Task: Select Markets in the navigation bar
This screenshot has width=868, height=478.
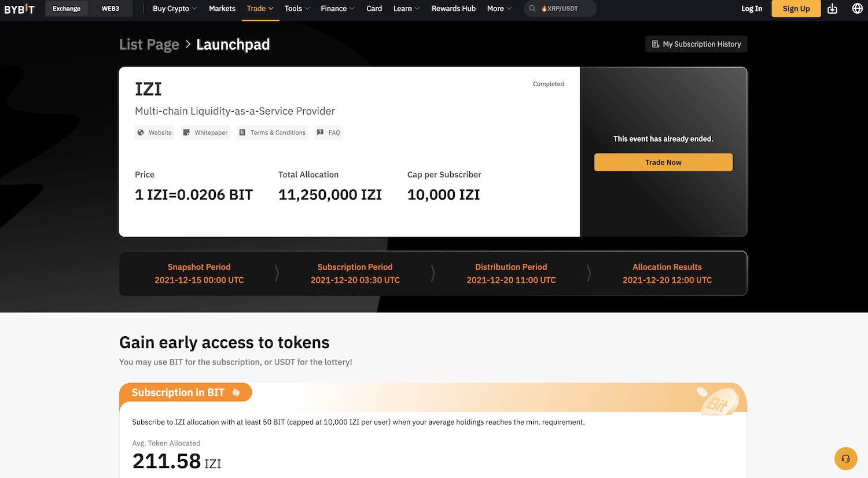Action: [222, 9]
